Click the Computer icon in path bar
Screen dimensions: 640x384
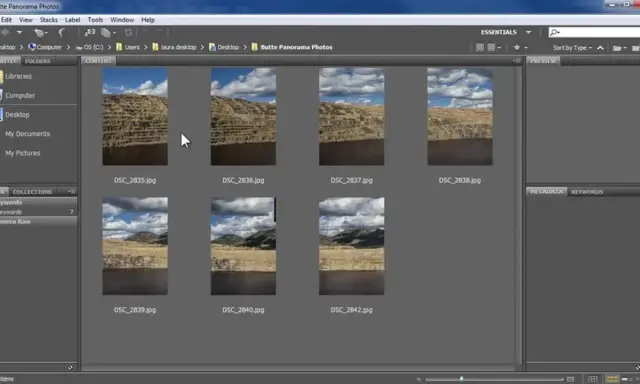coord(32,47)
